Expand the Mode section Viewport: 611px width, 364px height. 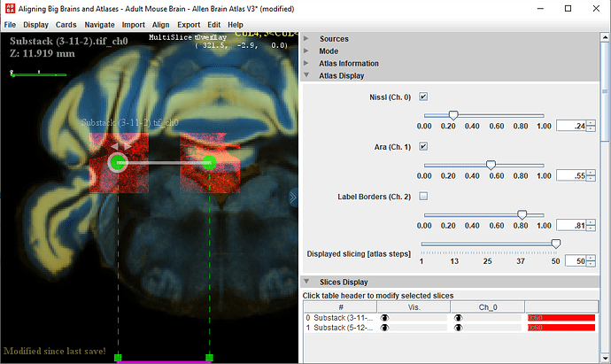click(x=306, y=51)
